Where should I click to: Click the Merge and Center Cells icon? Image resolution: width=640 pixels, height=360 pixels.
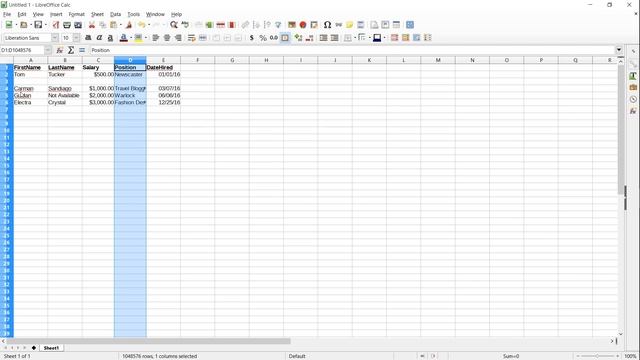click(202, 38)
